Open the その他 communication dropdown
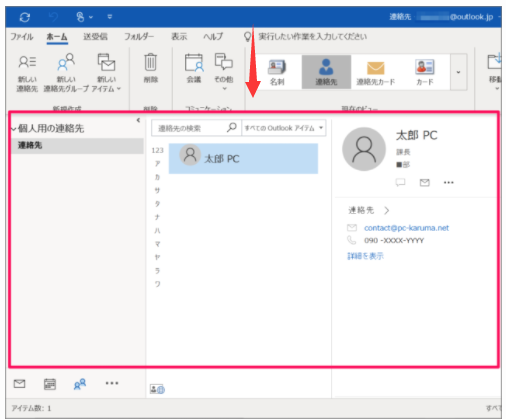 (x=224, y=71)
